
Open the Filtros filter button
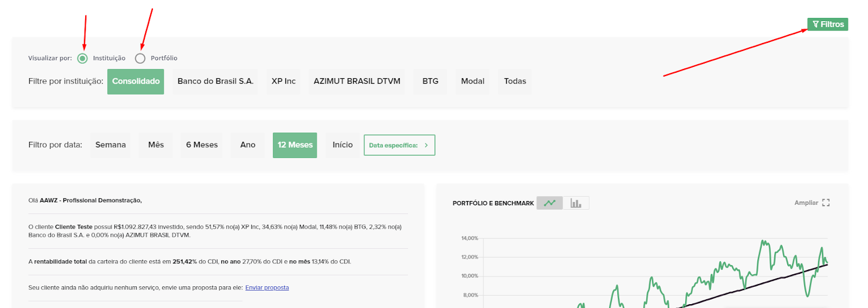pos(827,24)
